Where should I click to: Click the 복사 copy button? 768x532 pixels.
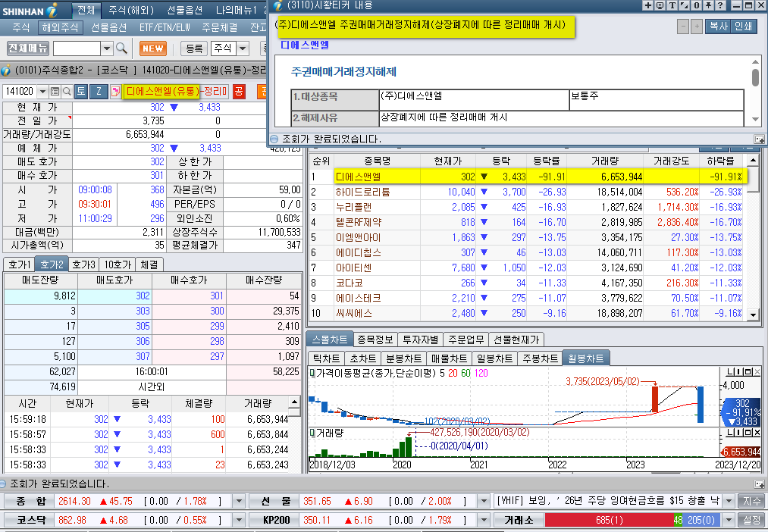pos(719,27)
